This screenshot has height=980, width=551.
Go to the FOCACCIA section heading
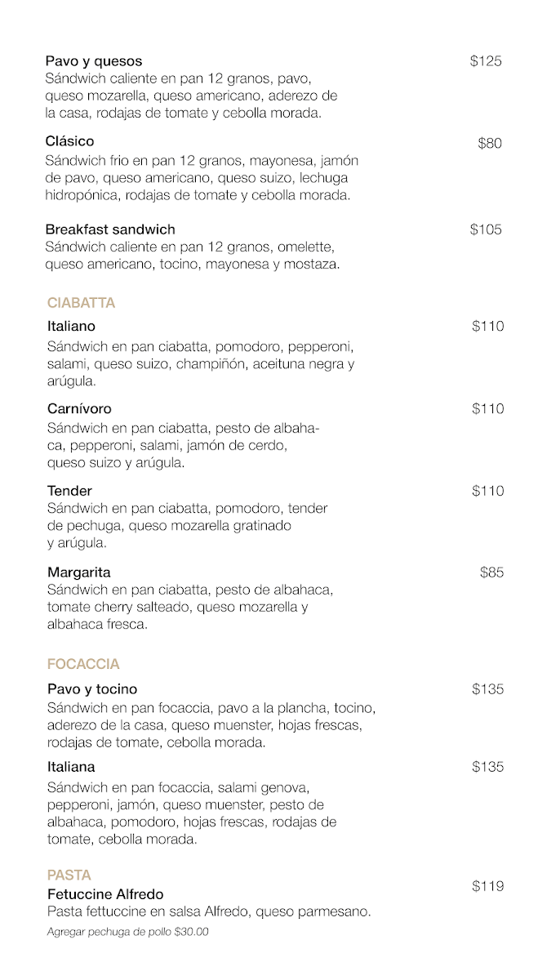coord(83,664)
